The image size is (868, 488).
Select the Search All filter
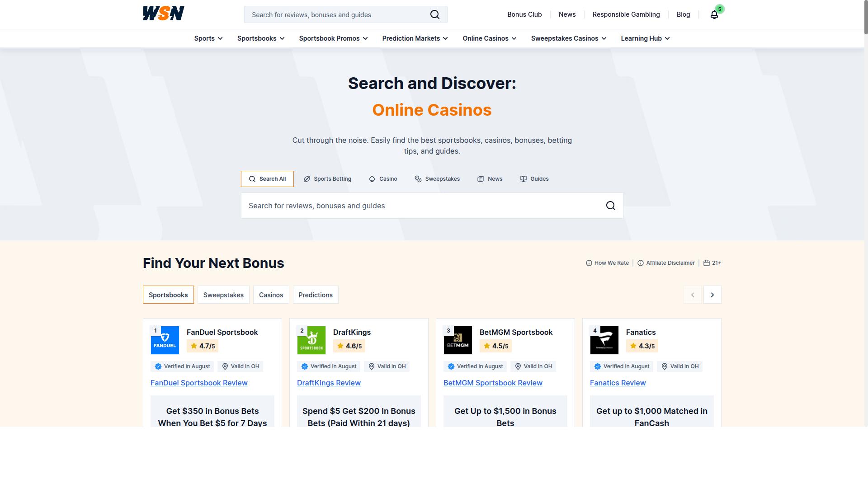(267, 179)
